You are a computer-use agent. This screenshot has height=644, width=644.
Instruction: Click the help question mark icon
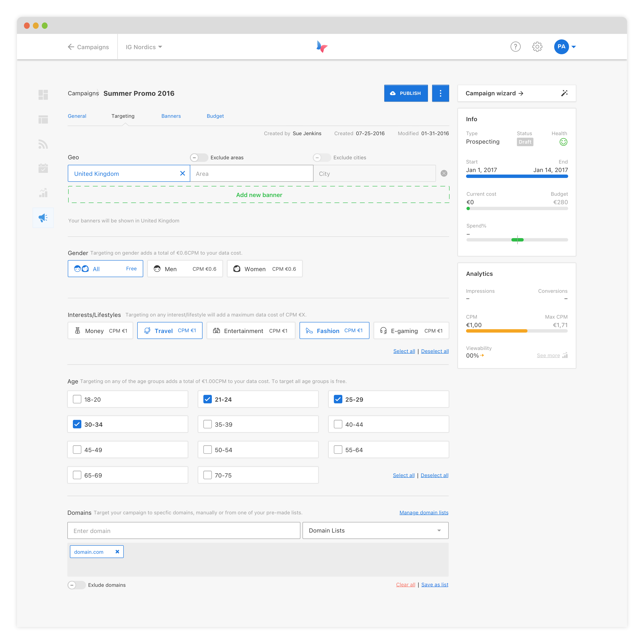(515, 47)
